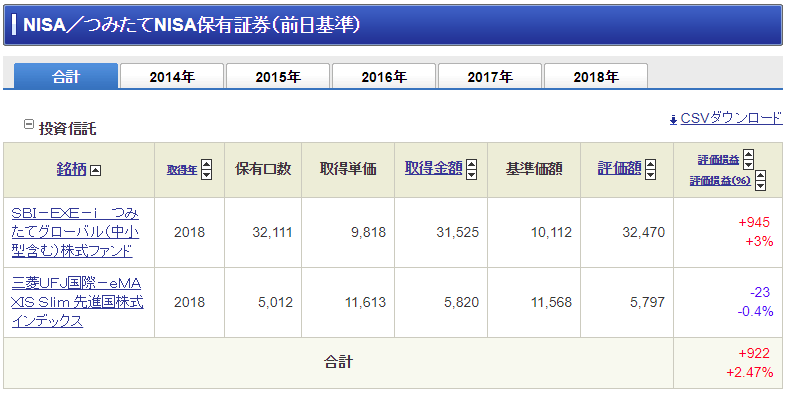Open the 2014年 tab
Viewport: 797px width, 394px height.
[172, 76]
